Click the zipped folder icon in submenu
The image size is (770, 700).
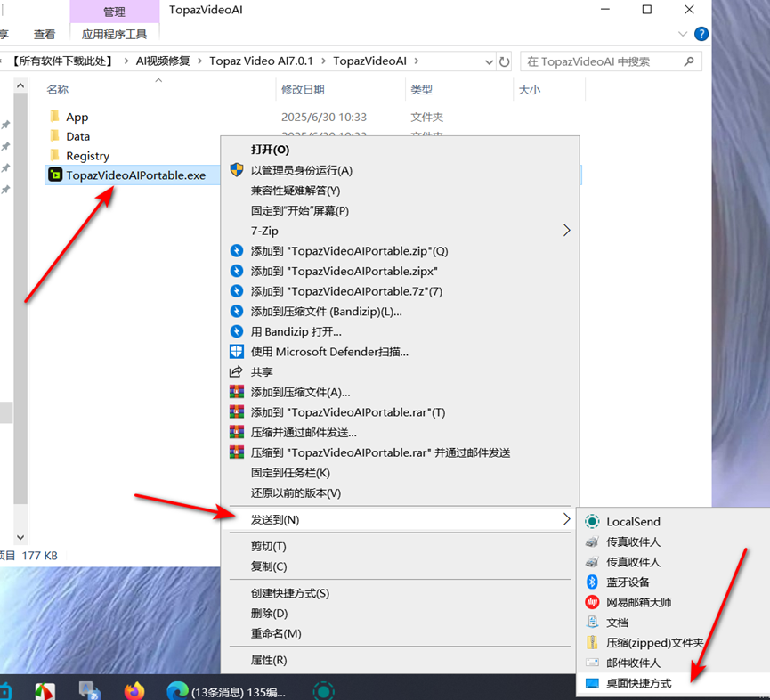(x=592, y=642)
